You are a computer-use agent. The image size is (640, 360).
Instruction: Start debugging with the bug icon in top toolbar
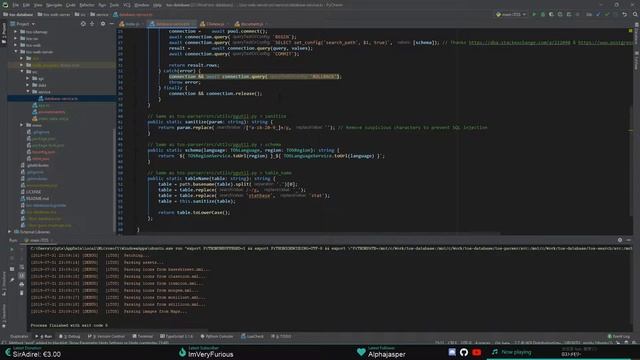tap(542, 14)
